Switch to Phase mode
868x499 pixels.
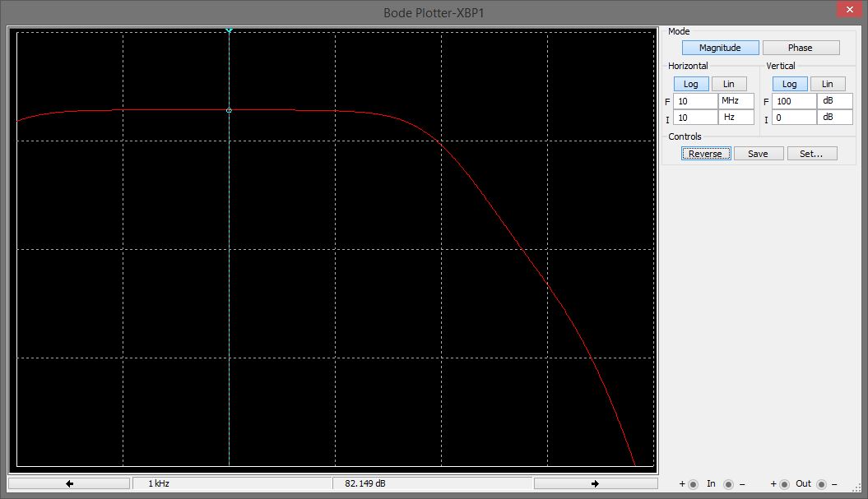coord(801,48)
